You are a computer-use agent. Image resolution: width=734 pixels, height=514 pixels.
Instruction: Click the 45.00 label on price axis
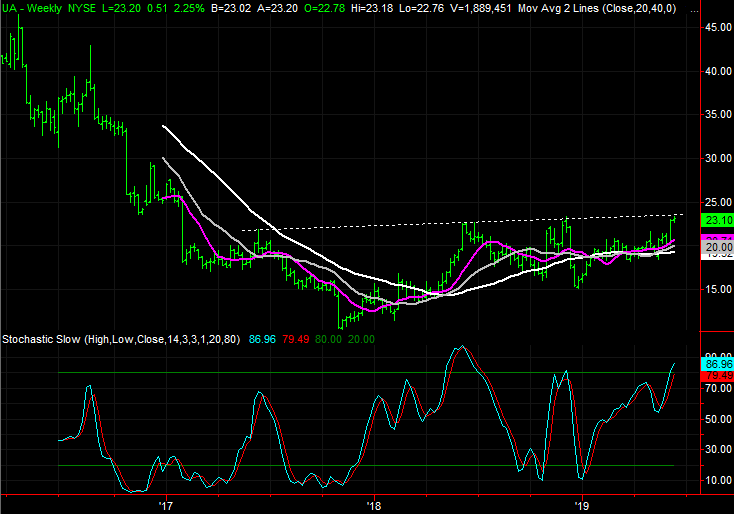(x=716, y=28)
